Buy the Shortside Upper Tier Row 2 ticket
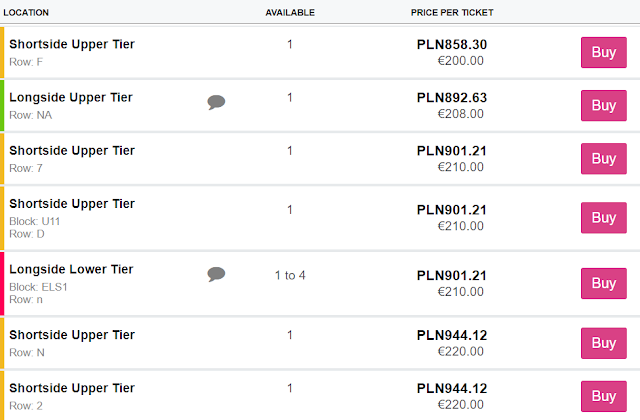The width and height of the screenshot is (640, 420). (x=603, y=396)
